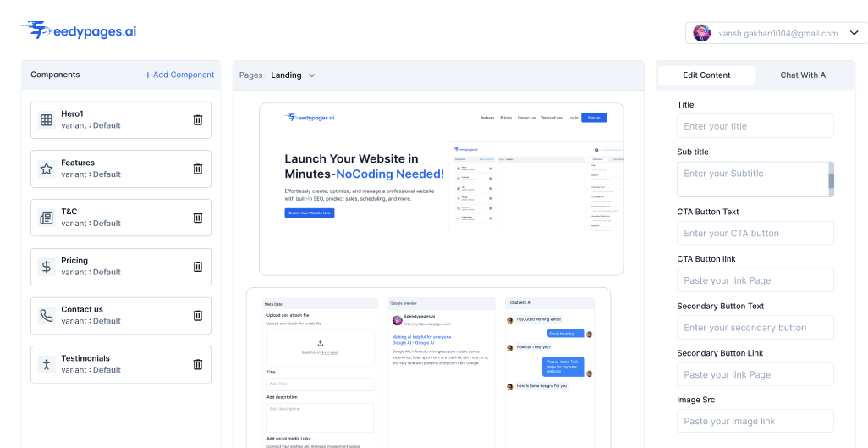The width and height of the screenshot is (868, 448).
Task: Click the Testimonials trash icon
Action: pos(198,364)
